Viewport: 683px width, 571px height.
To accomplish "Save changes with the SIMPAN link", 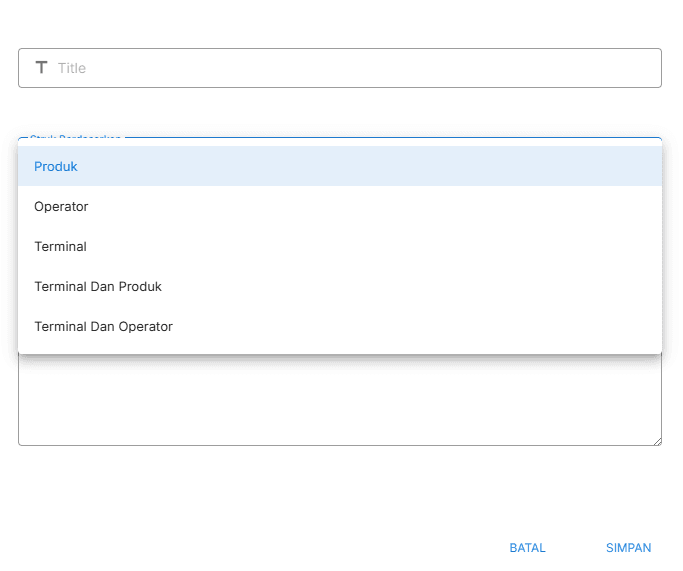I will pyautogui.click(x=628, y=548).
